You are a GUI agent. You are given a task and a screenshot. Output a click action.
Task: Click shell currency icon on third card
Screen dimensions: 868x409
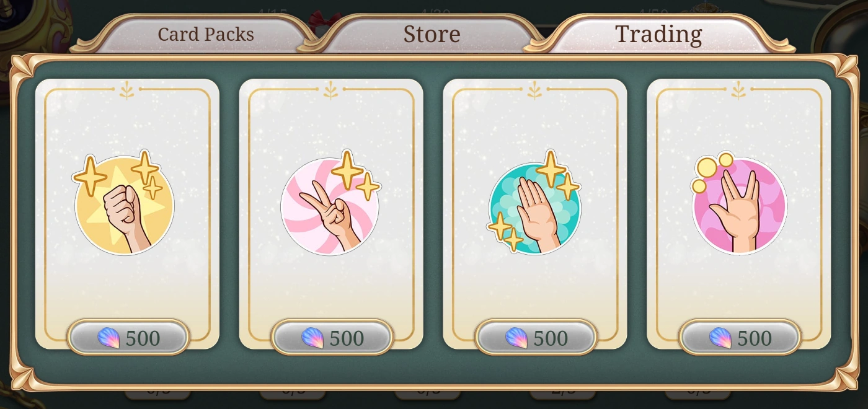pyautogui.click(x=516, y=338)
